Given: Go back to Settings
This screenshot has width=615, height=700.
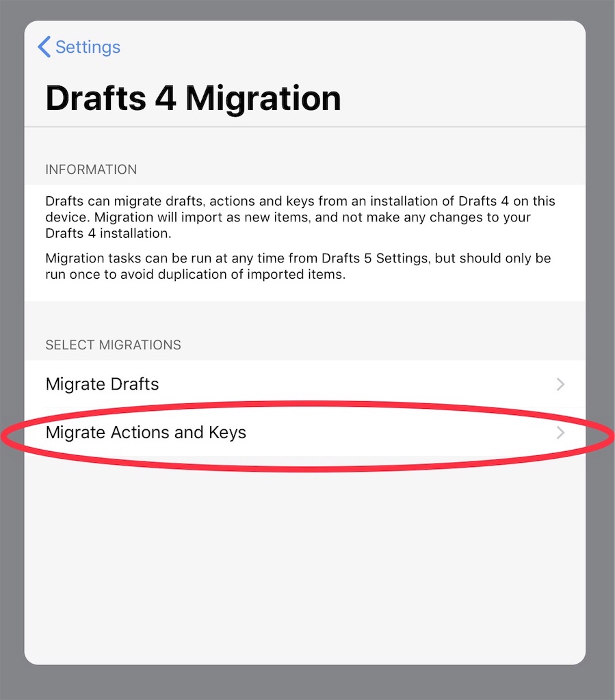Looking at the screenshot, I should pyautogui.click(x=79, y=47).
